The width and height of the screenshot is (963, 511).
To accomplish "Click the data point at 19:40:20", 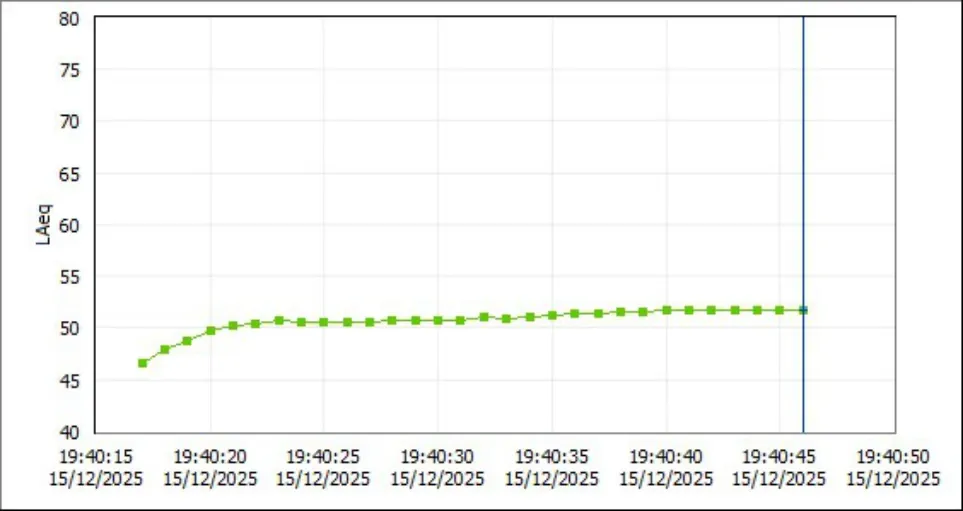I will [x=211, y=330].
